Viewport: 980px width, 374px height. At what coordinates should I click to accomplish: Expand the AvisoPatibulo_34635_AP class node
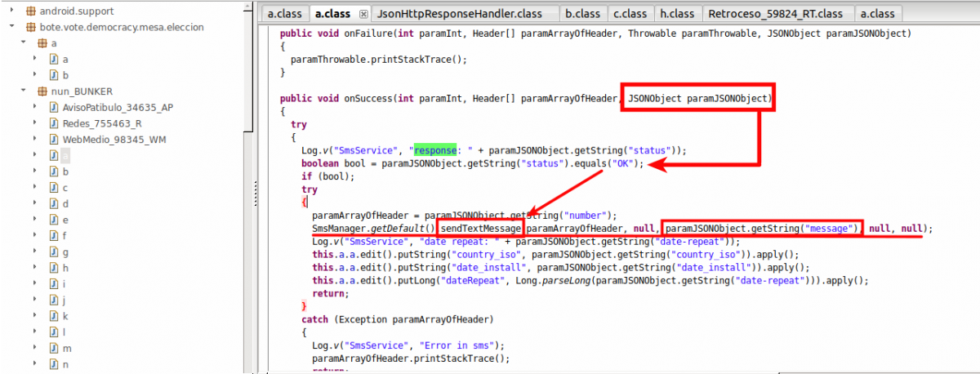pyautogui.click(x=35, y=107)
